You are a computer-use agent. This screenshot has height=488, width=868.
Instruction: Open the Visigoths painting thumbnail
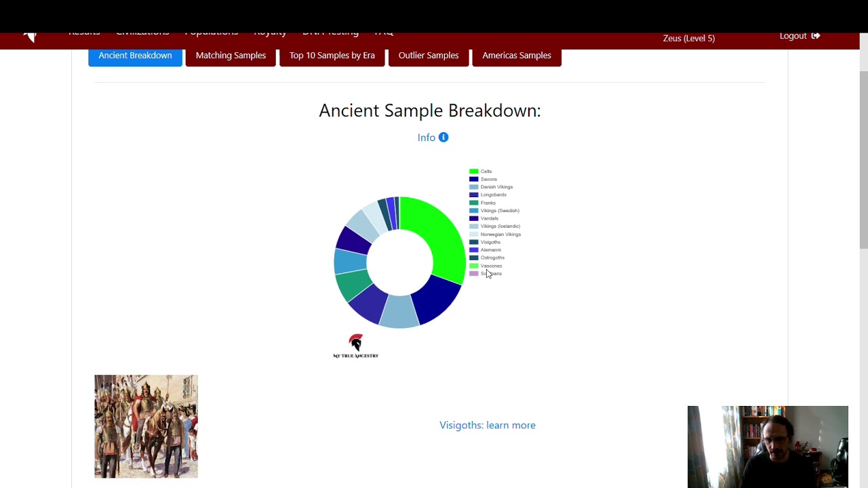pyautogui.click(x=146, y=426)
